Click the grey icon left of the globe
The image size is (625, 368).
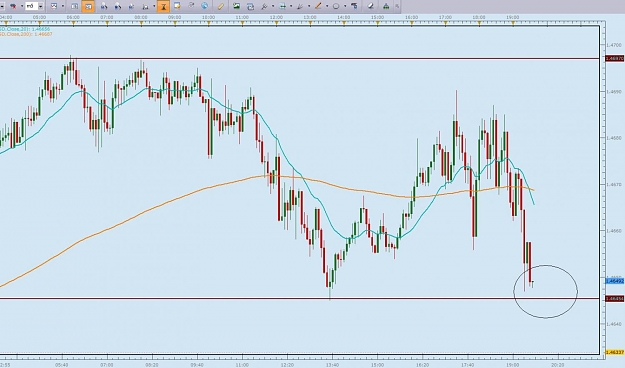coord(191,6)
